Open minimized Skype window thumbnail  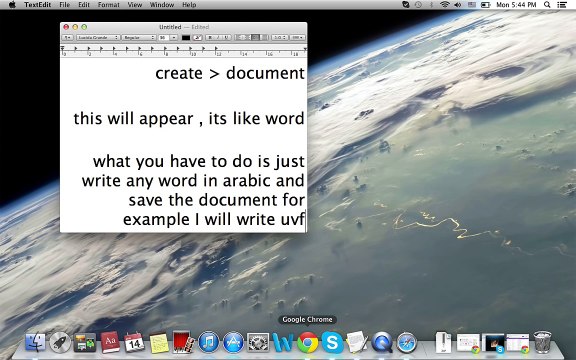coord(493,343)
